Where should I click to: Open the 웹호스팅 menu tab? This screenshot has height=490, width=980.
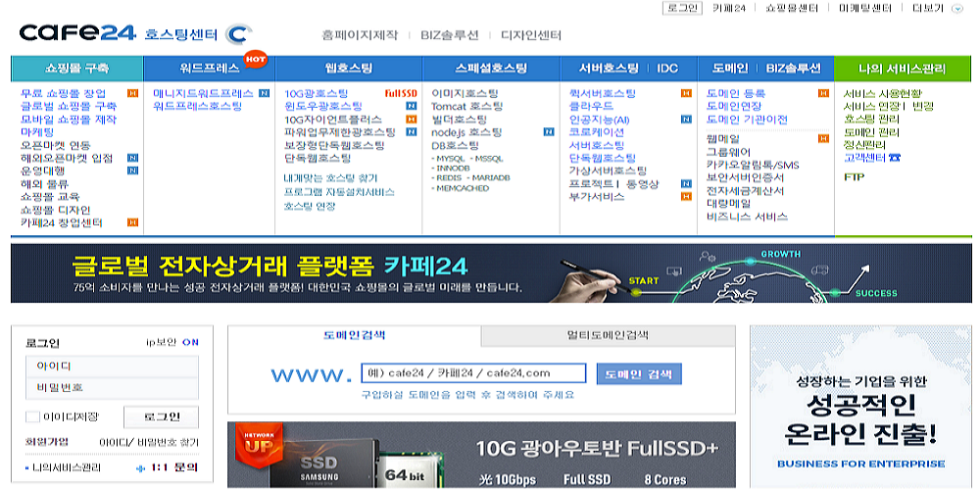349,69
